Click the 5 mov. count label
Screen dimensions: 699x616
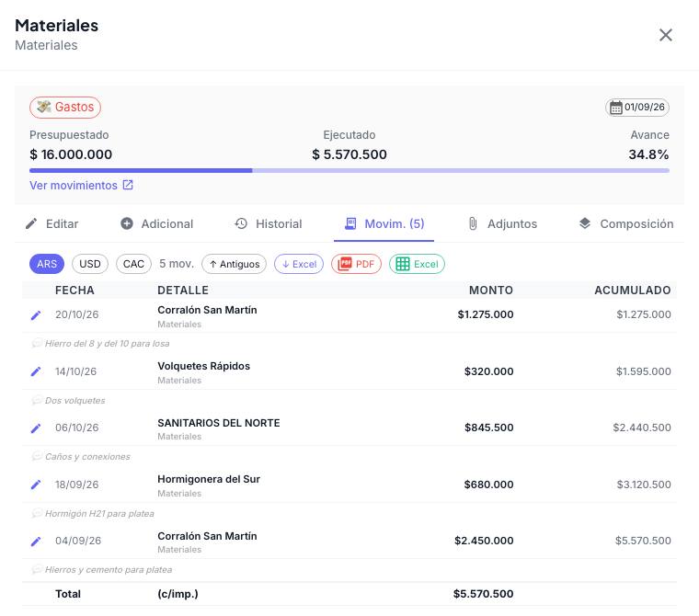tap(177, 264)
